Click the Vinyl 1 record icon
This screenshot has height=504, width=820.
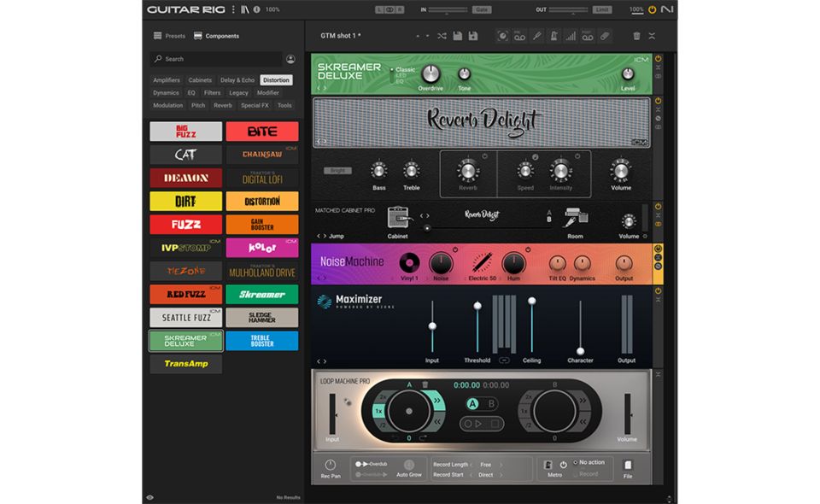409,263
